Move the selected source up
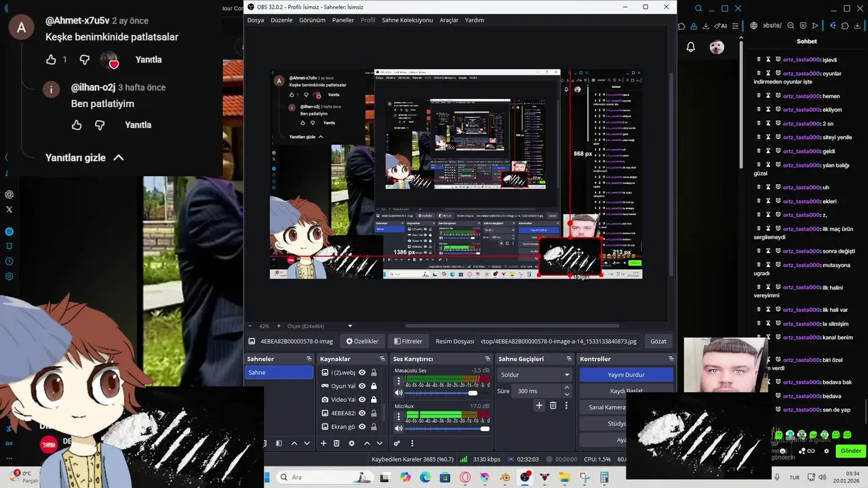 pos(367,443)
